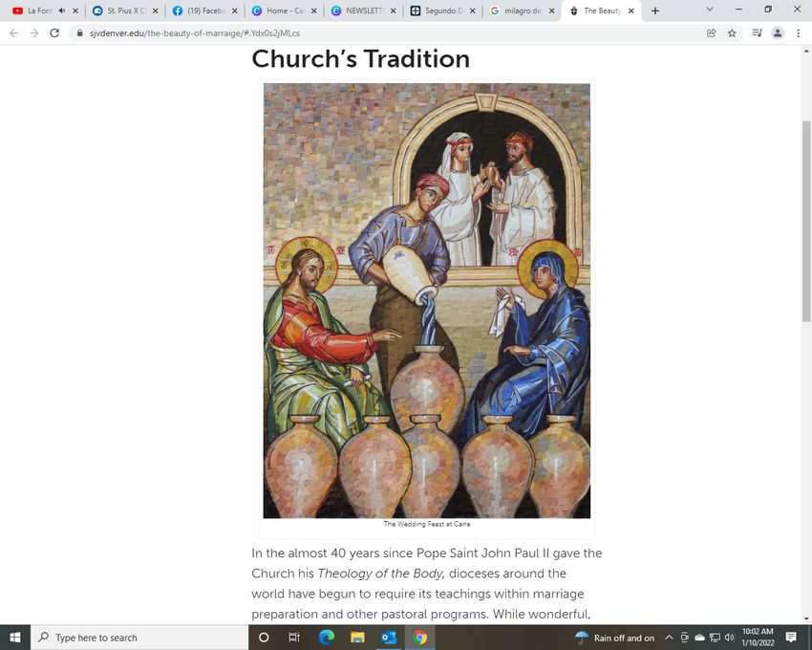Open the notification center icon
Image resolution: width=812 pixels, height=650 pixels.
tap(791, 638)
